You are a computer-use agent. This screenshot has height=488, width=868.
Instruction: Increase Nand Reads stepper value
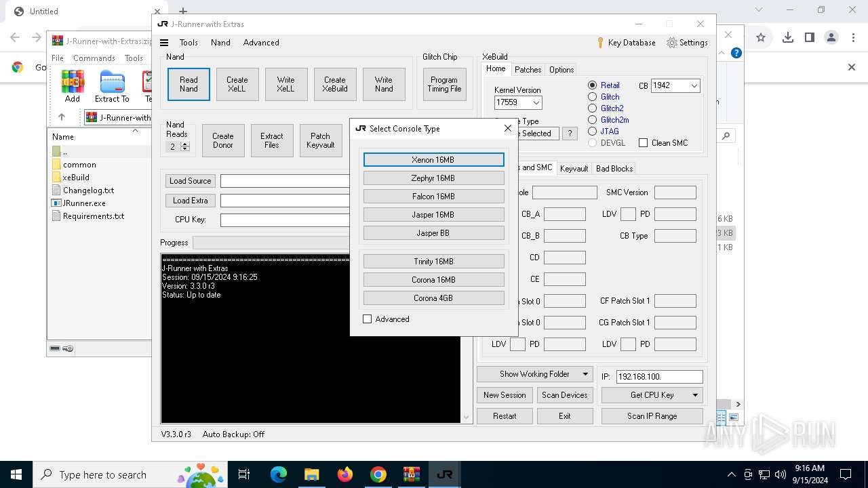(x=185, y=144)
